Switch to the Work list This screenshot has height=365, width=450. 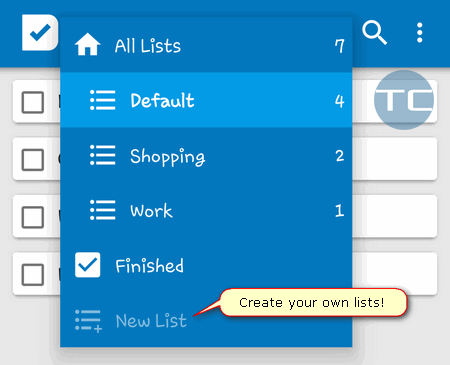pos(206,210)
